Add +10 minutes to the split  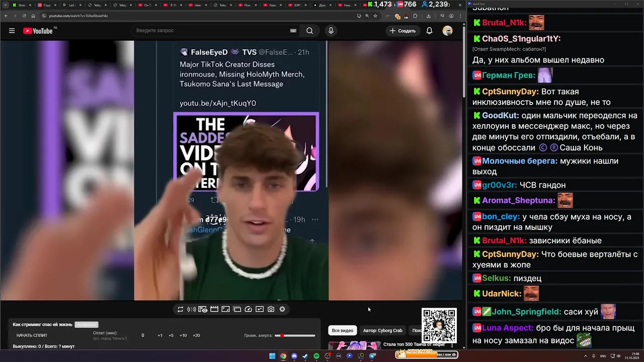click(x=183, y=335)
